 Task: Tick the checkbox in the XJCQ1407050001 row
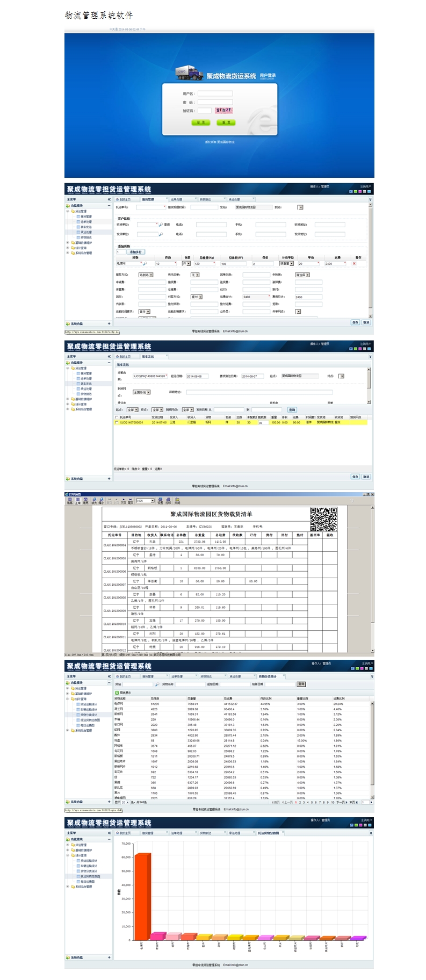117,422
